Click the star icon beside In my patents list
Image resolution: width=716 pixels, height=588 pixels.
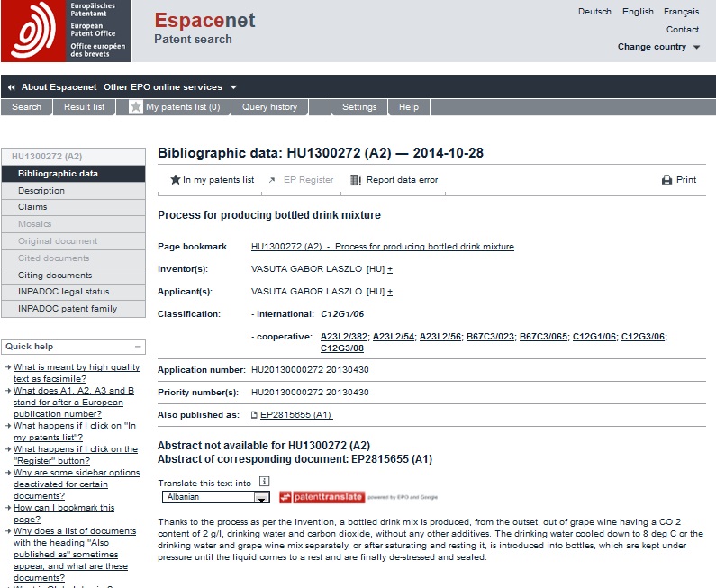click(176, 180)
